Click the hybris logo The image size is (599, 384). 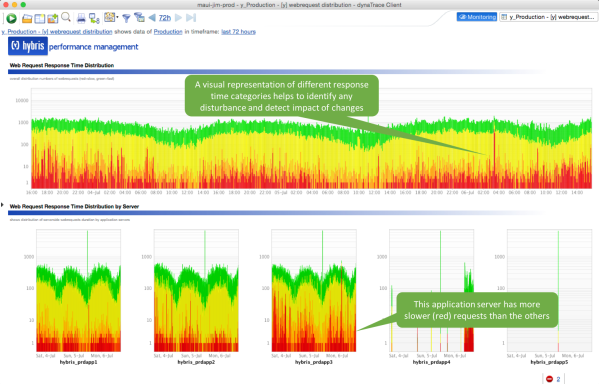(x=28, y=46)
